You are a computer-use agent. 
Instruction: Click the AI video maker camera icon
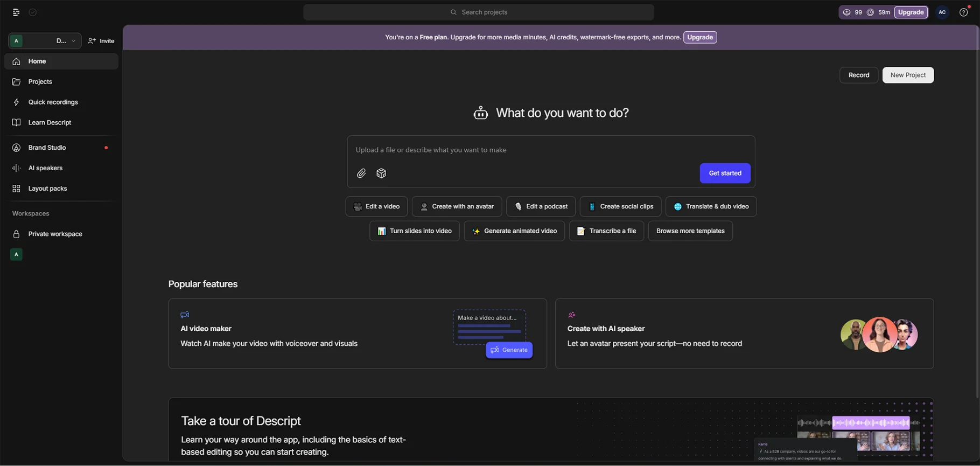pos(185,315)
